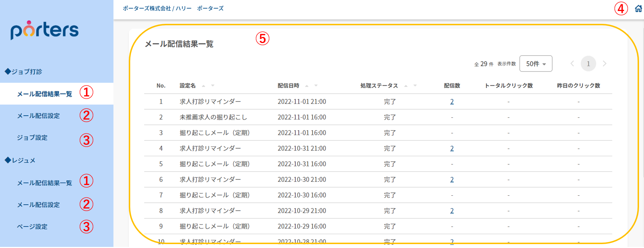Open the 50件 display count dropdown
The image size is (644, 248).
535,64
